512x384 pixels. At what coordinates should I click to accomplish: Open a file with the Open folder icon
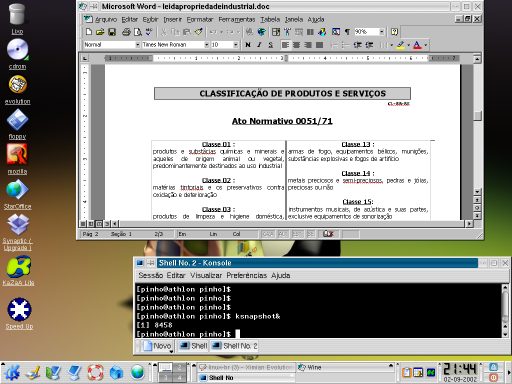coord(100,32)
